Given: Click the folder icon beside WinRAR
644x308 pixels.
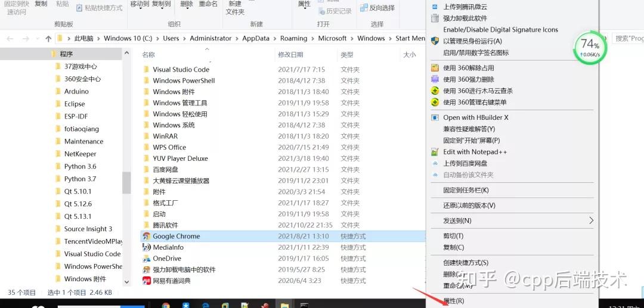Looking at the screenshot, I should (146, 136).
